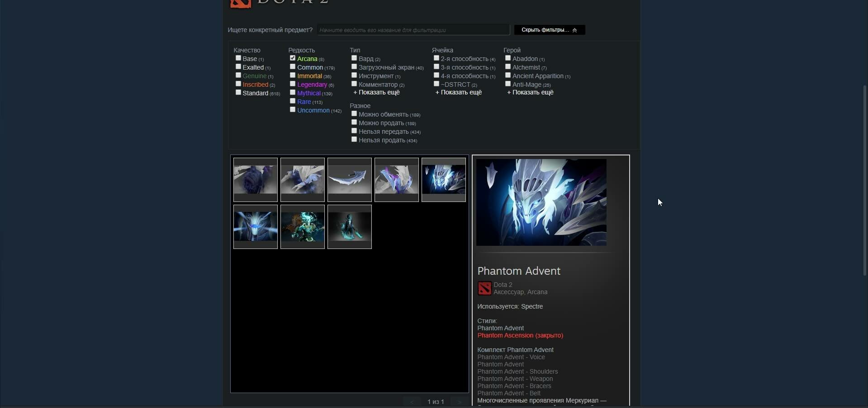
Task: Select the dark purple figure item thumbnail
Action: (x=256, y=180)
